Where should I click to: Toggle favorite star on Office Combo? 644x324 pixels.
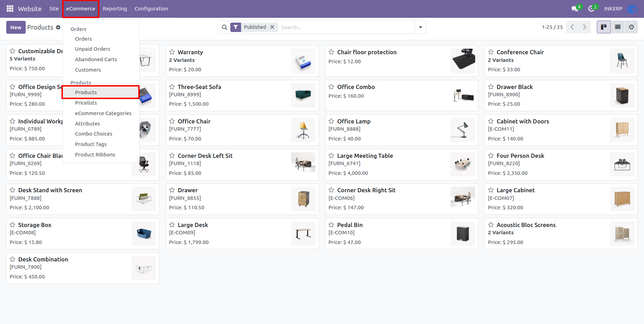tap(331, 87)
